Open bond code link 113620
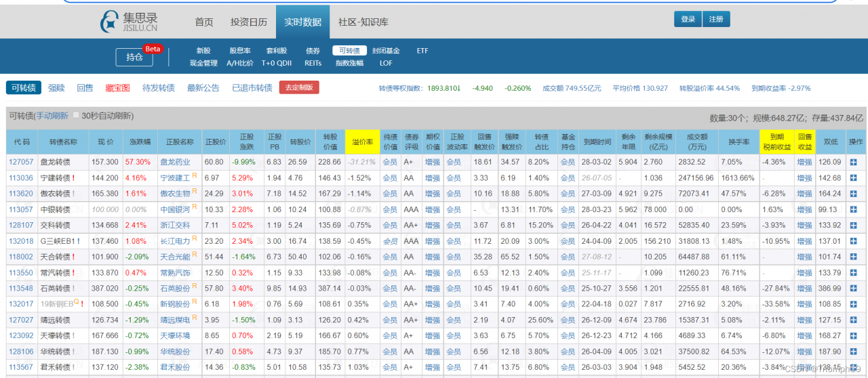868x378 pixels. 21,194
